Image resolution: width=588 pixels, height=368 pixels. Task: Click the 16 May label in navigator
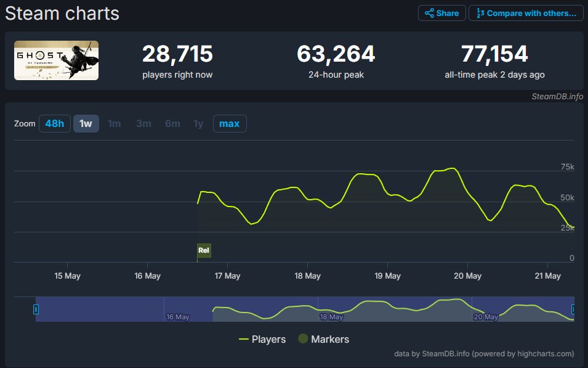click(x=178, y=317)
